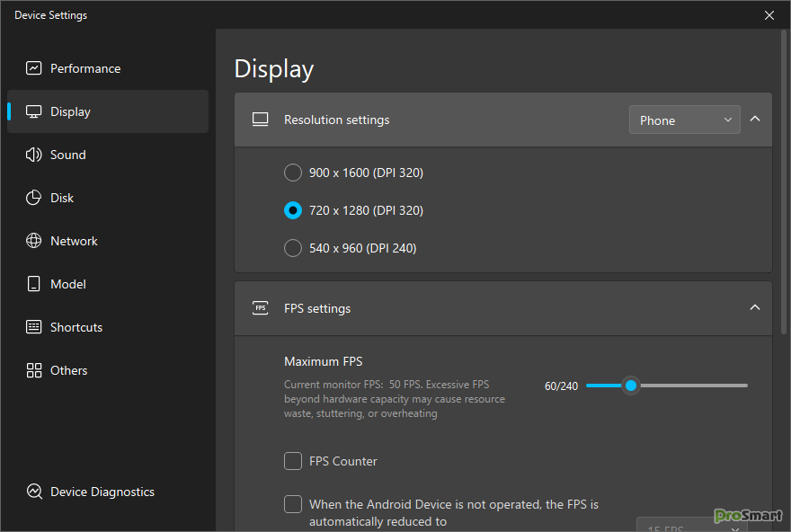Image resolution: width=791 pixels, height=532 pixels.
Task: Open Device Diagnostics text link
Action: (x=102, y=492)
